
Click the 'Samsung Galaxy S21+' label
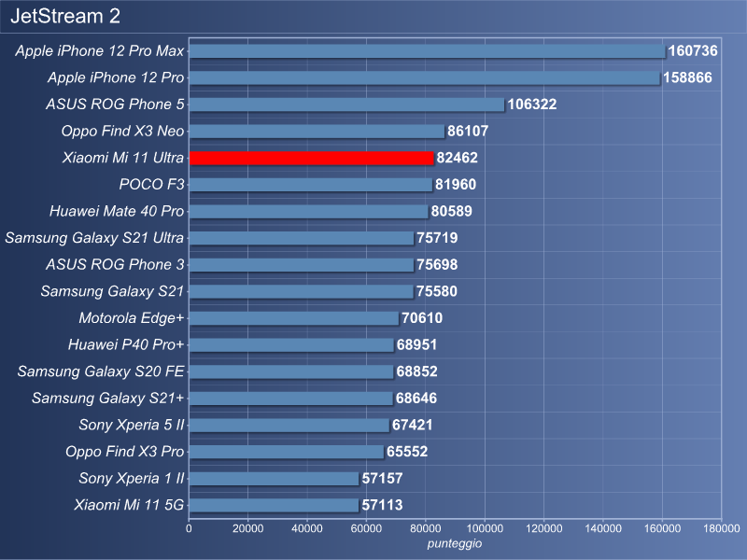[x=107, y=398]
